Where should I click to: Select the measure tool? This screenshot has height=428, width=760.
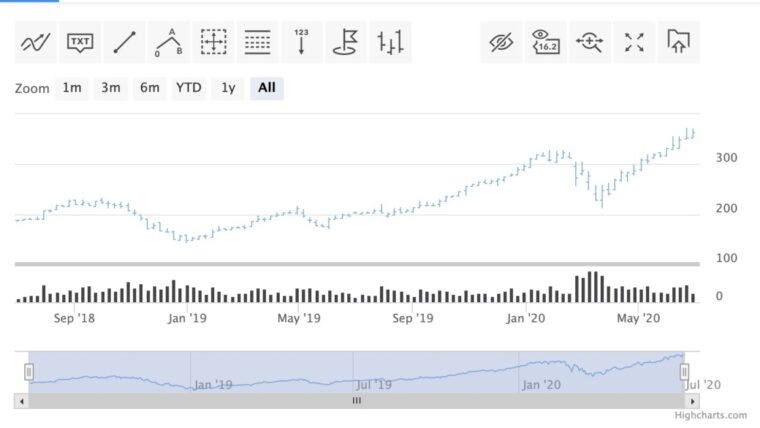[213, 42]
